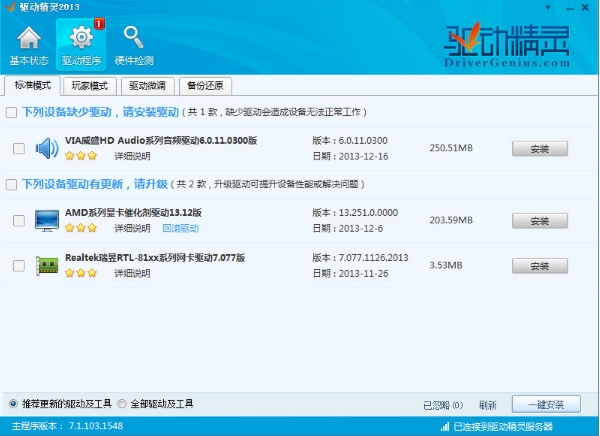Switch to the 标准模式 tab

pyautogui.click(x=33, y=85)
